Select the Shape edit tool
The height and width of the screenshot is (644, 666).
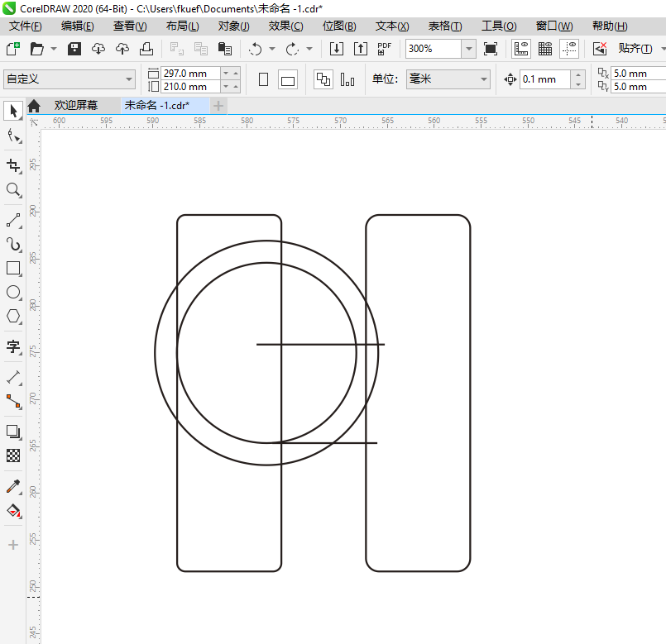13,136
